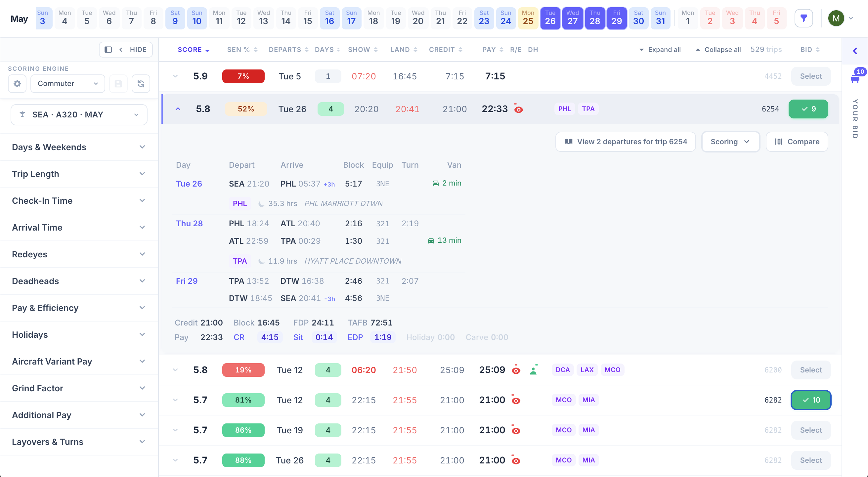
Task: Click the save scoring profile icon
Action: tap(118, 84)
